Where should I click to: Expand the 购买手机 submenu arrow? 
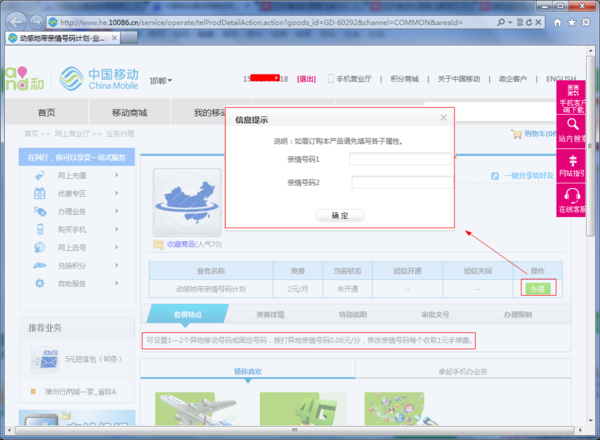click(117, 229)
